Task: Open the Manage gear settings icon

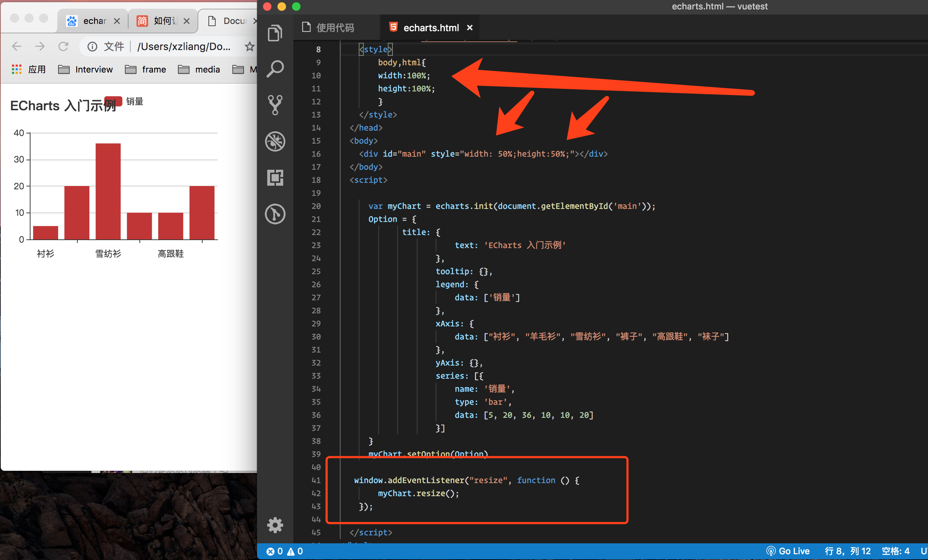Action: [275, 524]
